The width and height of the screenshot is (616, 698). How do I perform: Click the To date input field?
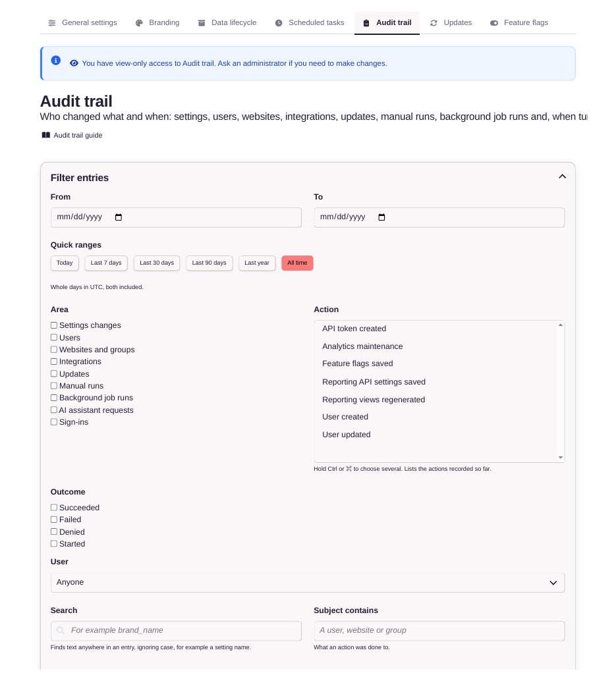point(439,217)
